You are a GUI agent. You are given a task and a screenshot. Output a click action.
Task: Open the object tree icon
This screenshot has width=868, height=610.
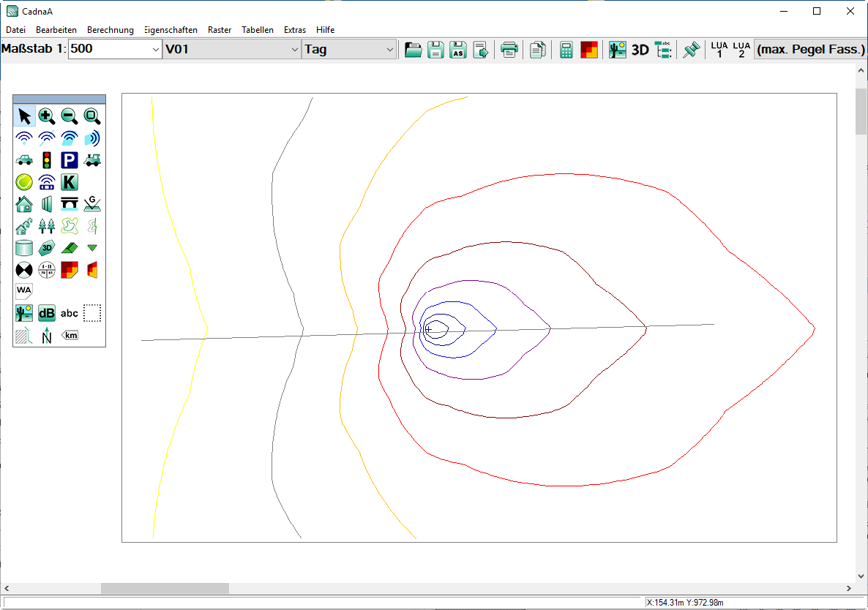pyautogui.click(x=662, y=50)
